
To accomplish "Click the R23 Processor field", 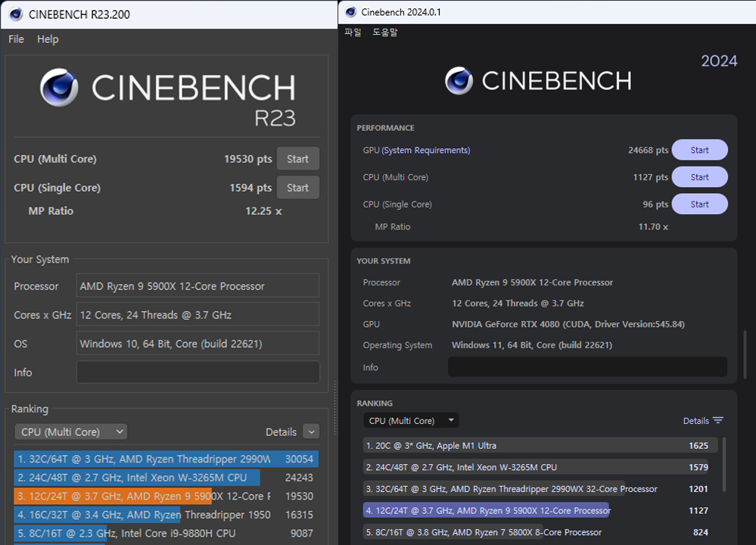I will pos(198,286).
